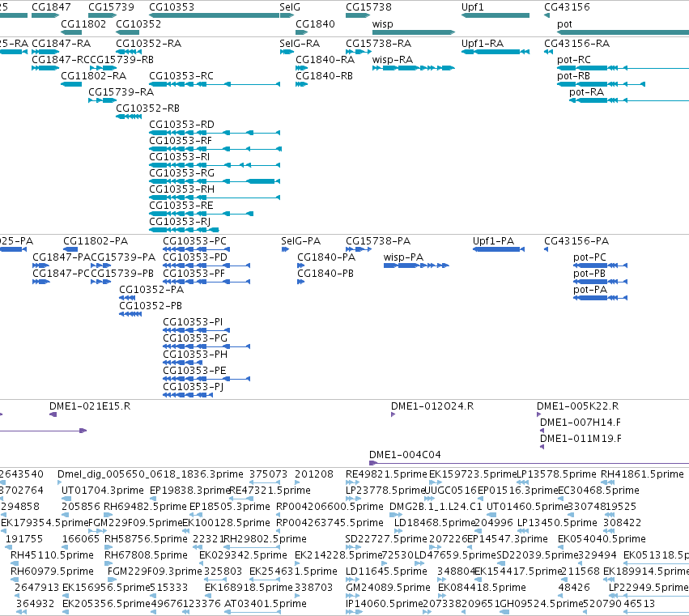Select the Upf1-PA protein glyph
Image resolution: width=689 pixels, height=616 pixels.
[x=499, y=249]
